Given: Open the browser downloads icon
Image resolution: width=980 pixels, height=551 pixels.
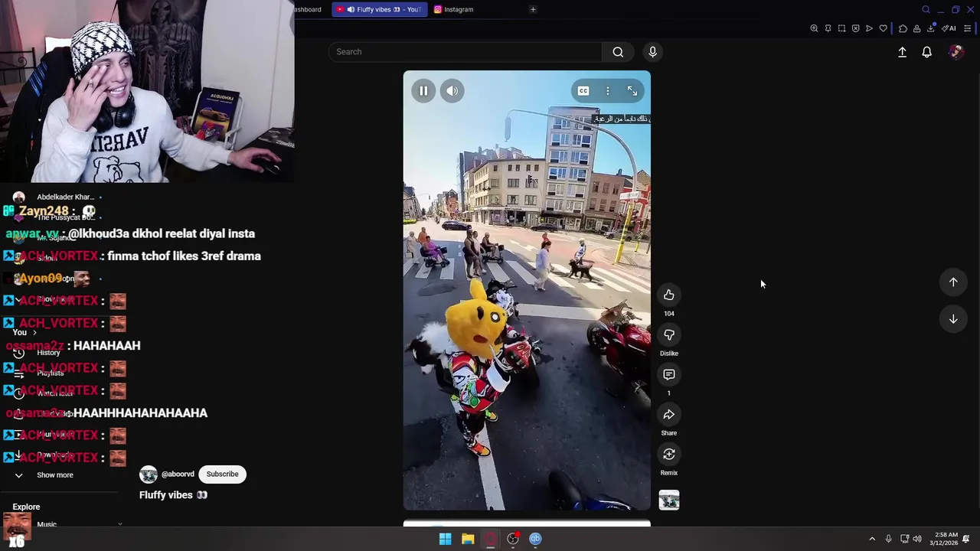Looking at the screenshot, I should tap(931, 29).
